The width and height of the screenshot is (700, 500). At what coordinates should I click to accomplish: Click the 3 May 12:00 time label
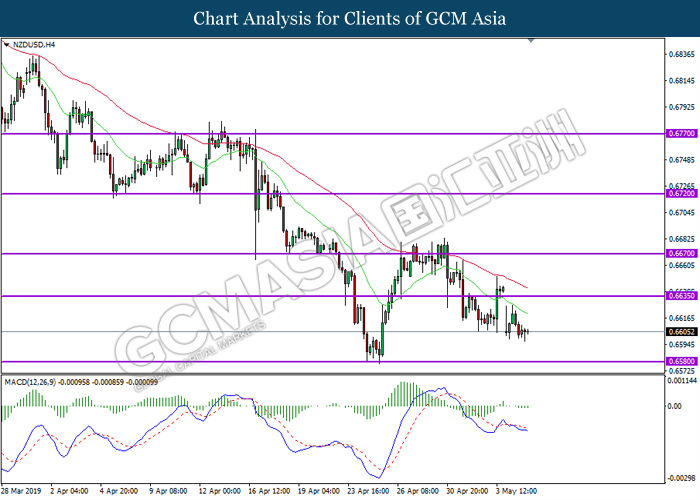pos(516,491)
